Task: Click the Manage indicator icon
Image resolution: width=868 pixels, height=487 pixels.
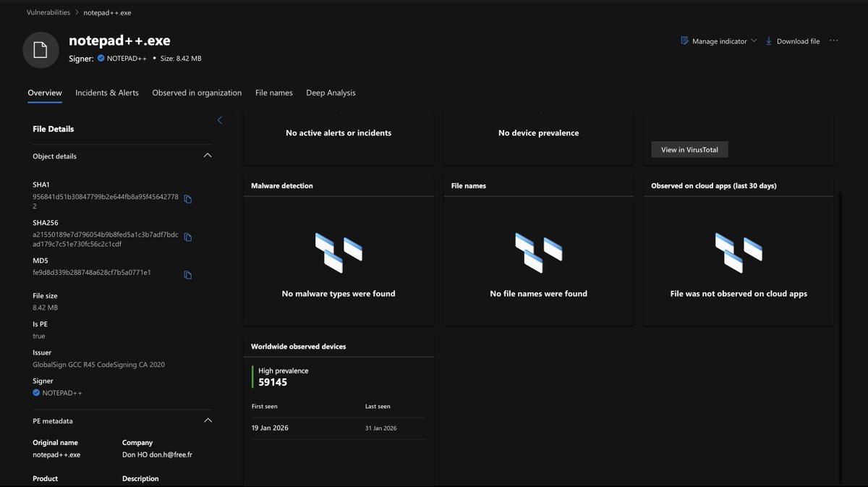Action: [684, 41]
